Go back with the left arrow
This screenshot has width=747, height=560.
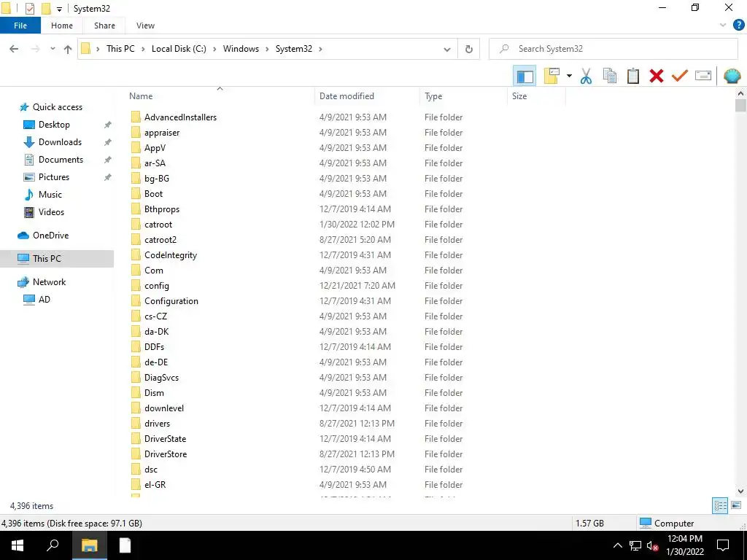[14, 49]
